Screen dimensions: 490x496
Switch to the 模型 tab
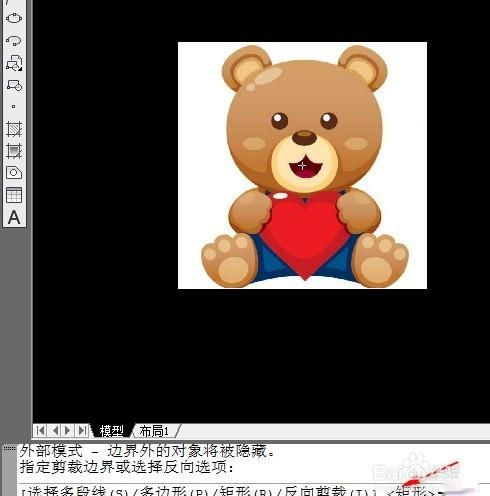[x=112, y=431]
